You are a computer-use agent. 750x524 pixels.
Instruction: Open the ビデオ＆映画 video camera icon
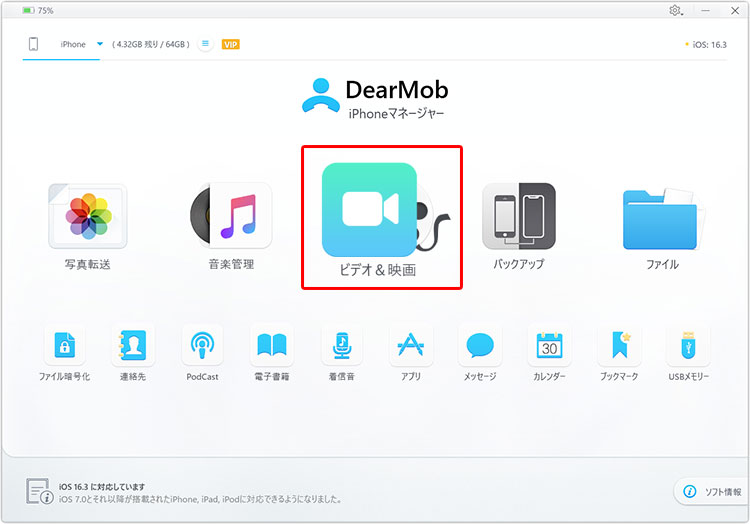point(369,210)
